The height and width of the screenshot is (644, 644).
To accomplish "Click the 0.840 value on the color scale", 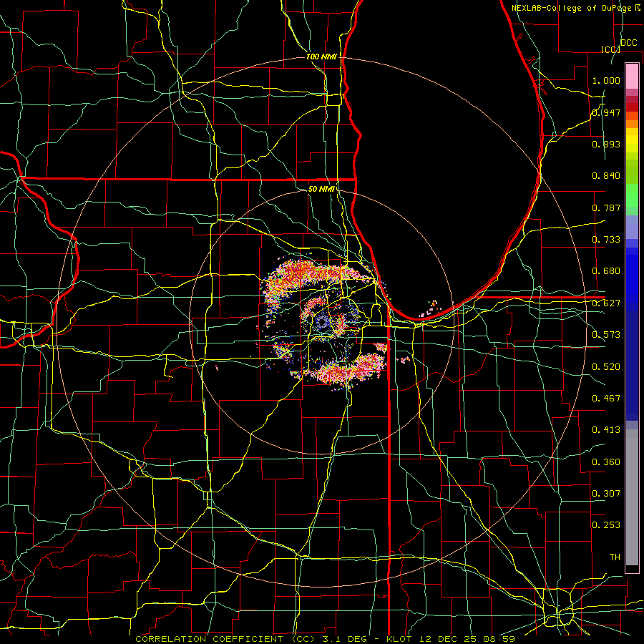I will pos(606,176).
